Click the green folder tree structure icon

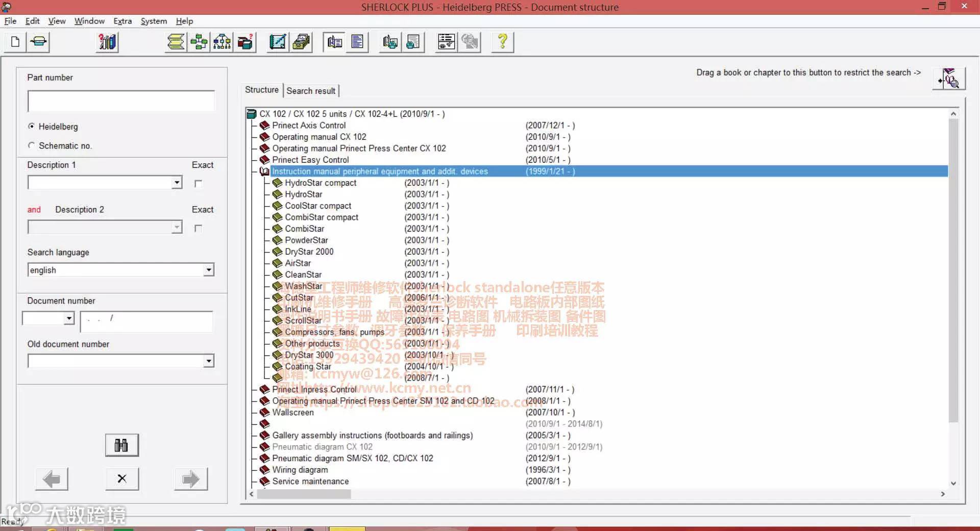click(199, 42)
